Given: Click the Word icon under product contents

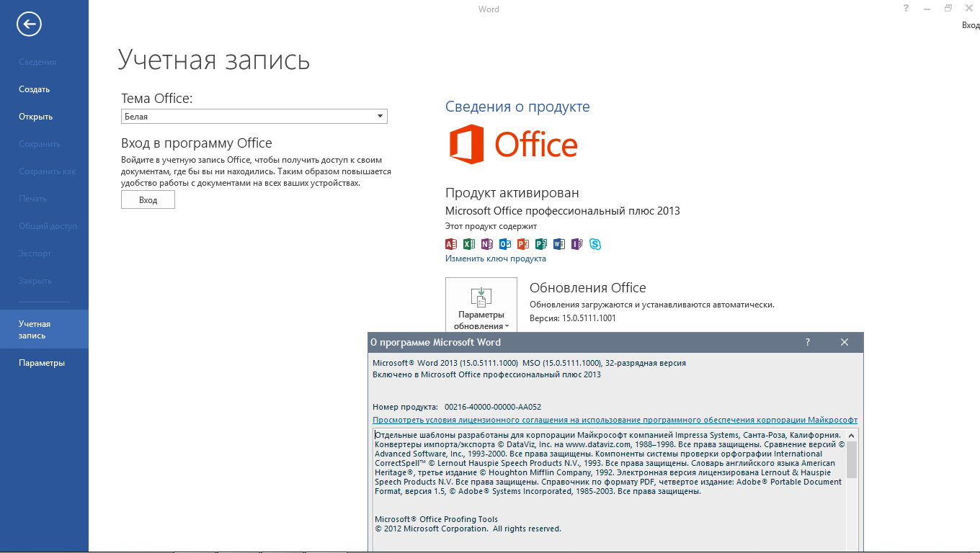Looking at the screenshot, I should (x=559, y=244).
